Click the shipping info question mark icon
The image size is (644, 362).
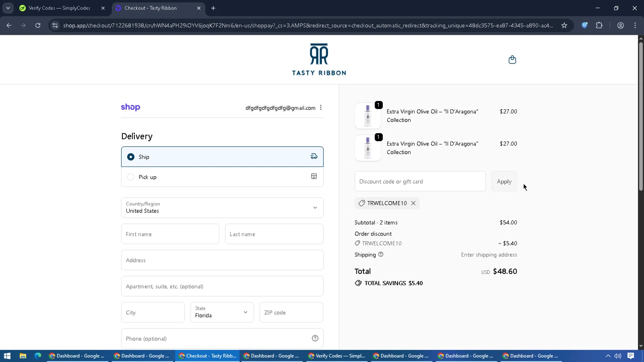coord(380,254)
